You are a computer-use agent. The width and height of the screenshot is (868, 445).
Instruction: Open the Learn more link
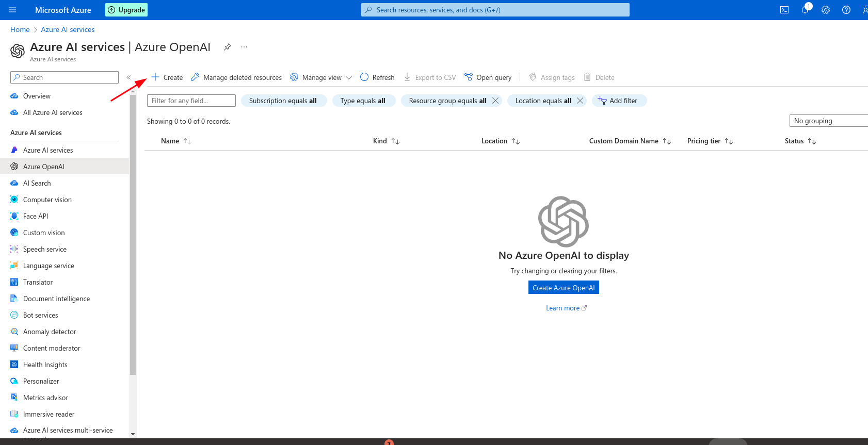tap(566, 308)
